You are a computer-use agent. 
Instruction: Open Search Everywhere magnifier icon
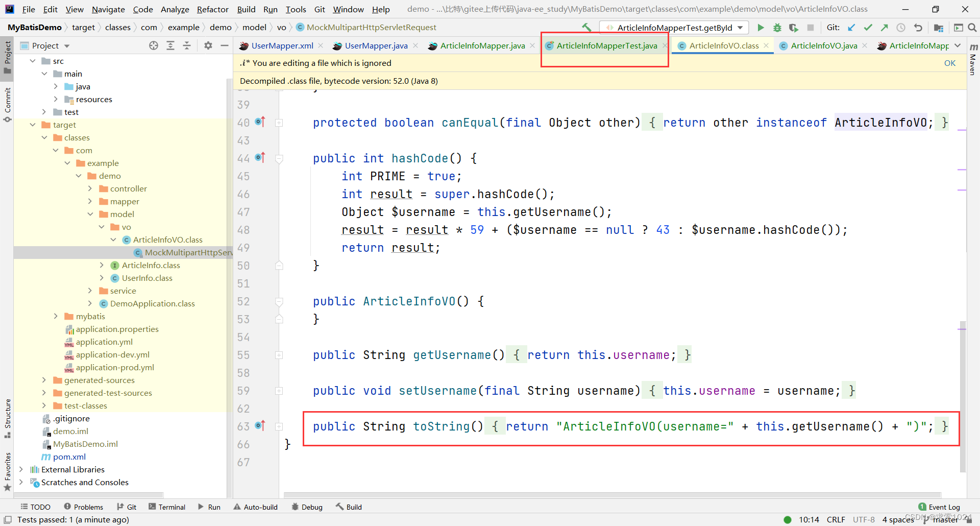pos(972,28)
